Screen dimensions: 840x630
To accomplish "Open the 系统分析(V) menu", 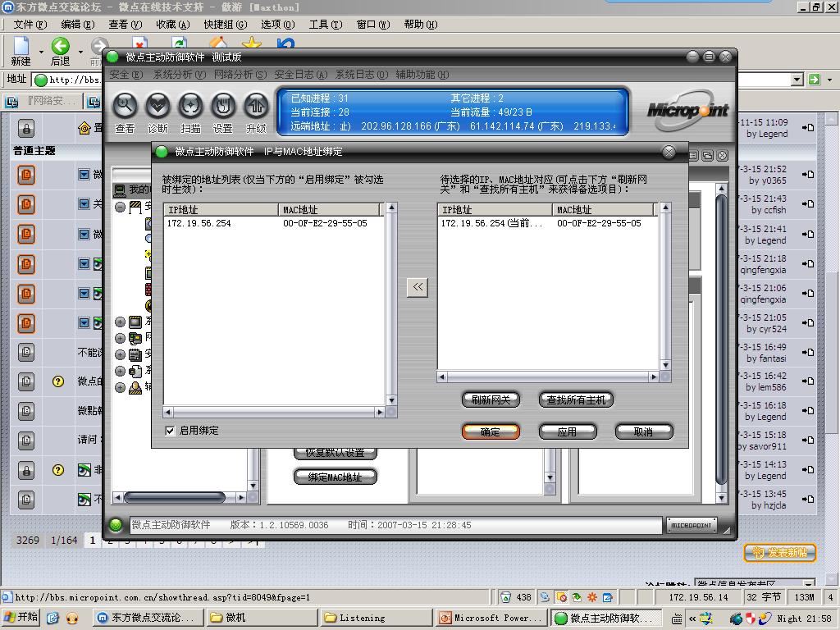I will tap(180, 75).
